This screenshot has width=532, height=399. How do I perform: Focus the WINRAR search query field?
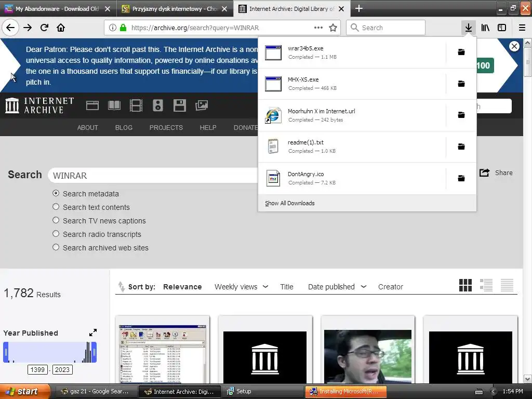click(x=154, y=176)
